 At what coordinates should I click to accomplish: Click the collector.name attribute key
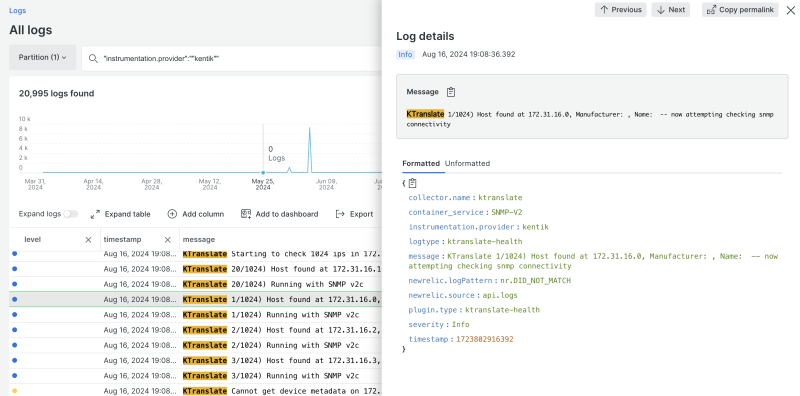click(x=439, y=198)
